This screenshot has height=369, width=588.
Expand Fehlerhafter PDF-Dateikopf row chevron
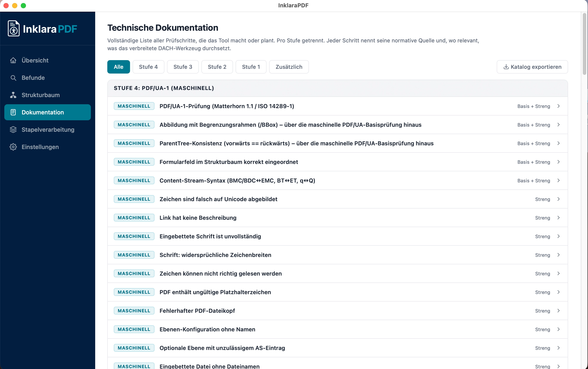click(558, 311)
